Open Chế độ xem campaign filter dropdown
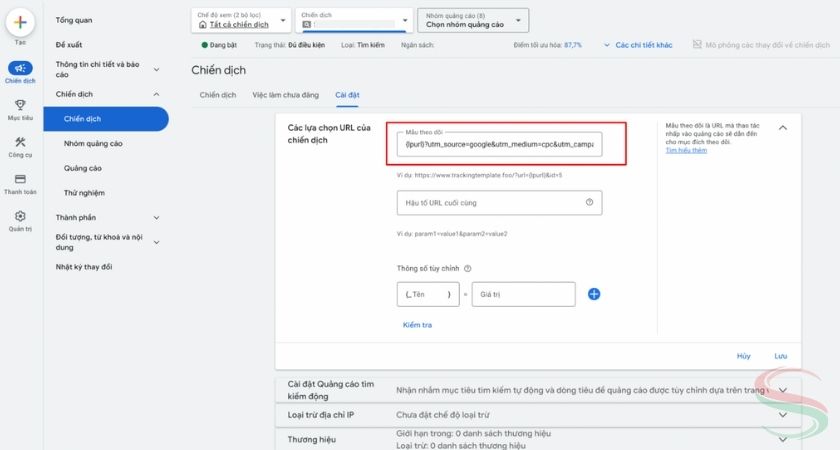The width and height of the screenshot is (840, 450). point(241,20)
